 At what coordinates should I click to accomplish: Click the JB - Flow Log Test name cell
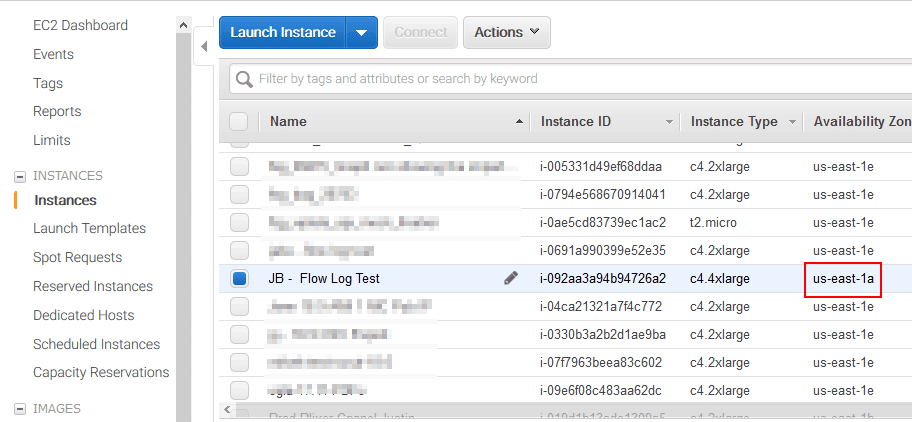(x=324, y=279)
